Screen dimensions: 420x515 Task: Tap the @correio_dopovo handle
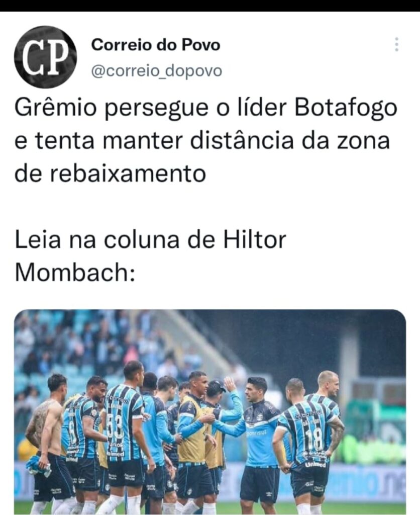click(x=157, y=70)
